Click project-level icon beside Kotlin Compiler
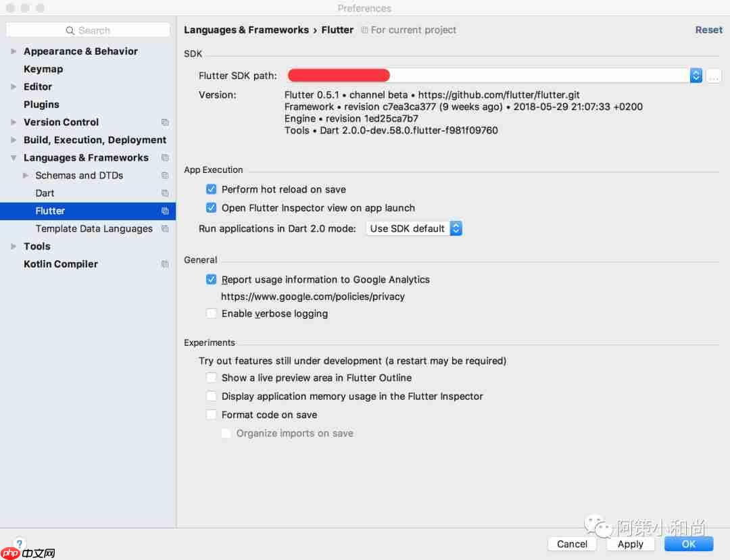The image size is (730, 560). pos(165,264)
